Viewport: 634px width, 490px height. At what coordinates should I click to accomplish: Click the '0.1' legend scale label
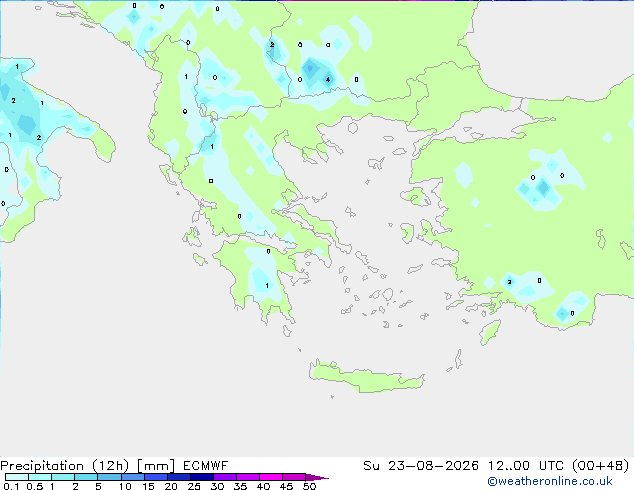click(x=11, y=486)
